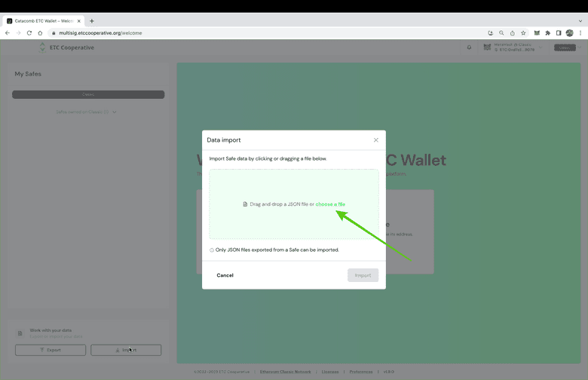This screenshot has width=588, height=380.
Task: Expand the browser tab search chevron
Action: (579, 21)
